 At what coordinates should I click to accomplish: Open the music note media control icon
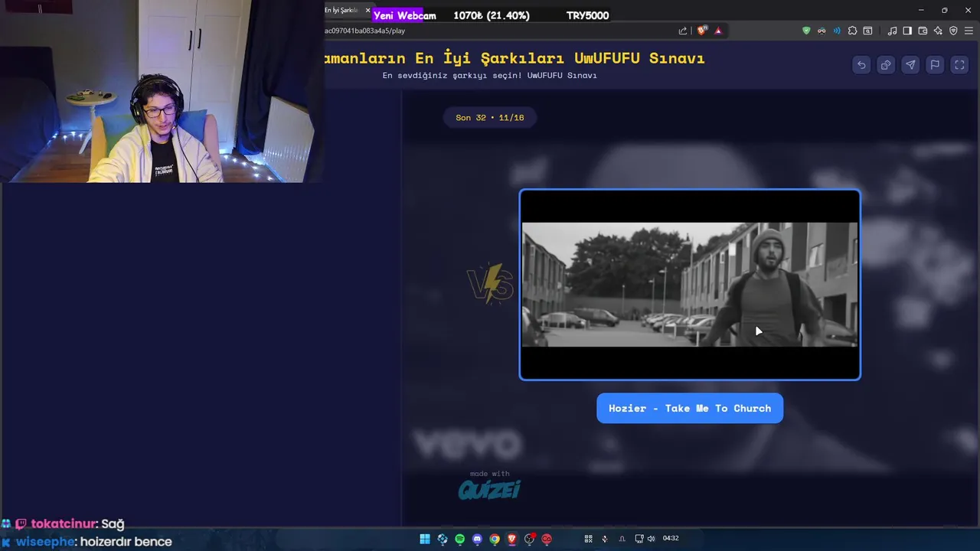(x=892, y=31)
